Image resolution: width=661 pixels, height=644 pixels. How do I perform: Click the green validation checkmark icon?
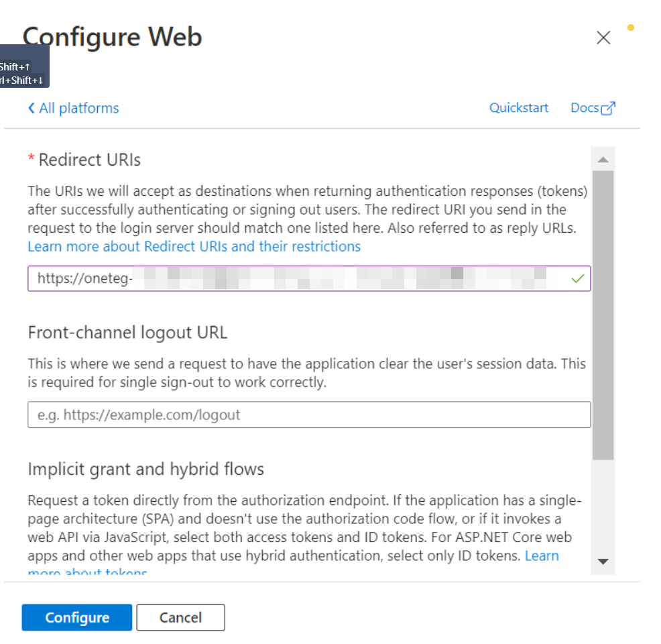[578, 278]
